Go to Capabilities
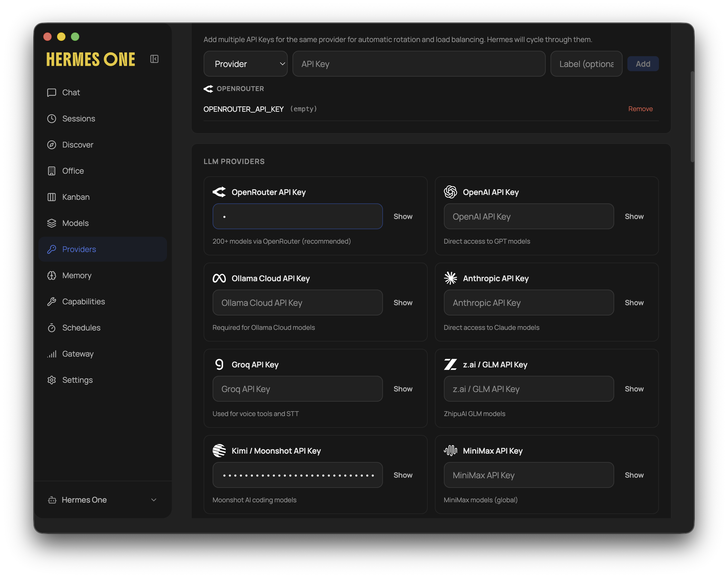 (103, 302)
